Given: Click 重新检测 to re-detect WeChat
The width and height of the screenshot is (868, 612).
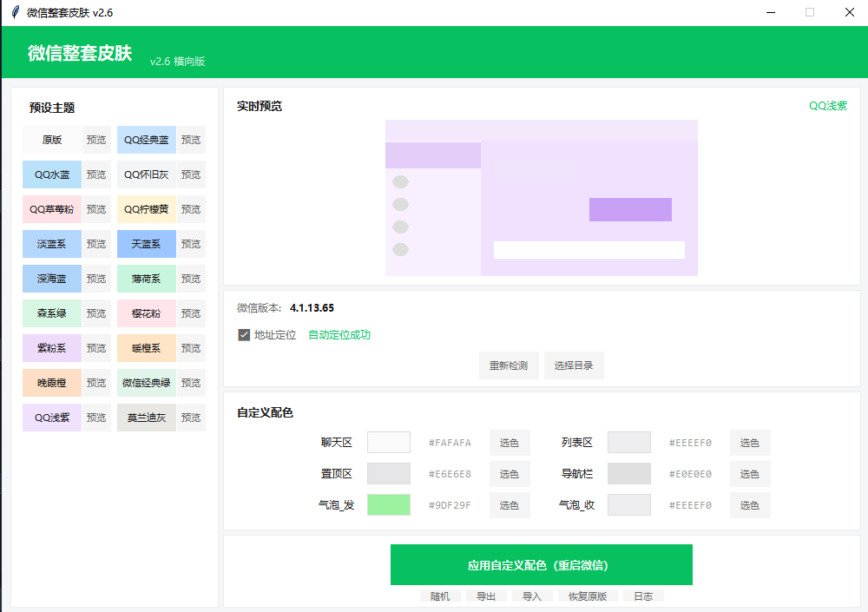Looking at the screenshot, I should pos(509,365).
